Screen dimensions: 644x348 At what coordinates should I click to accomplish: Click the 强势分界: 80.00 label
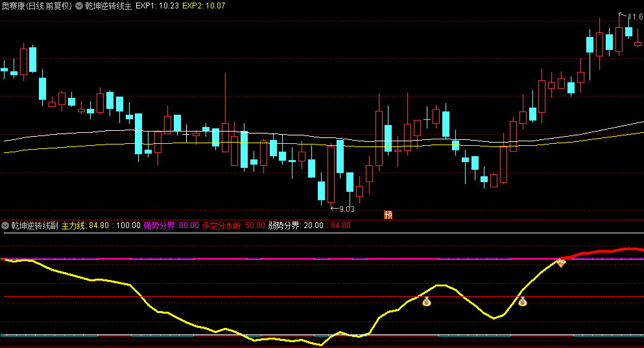171,226
